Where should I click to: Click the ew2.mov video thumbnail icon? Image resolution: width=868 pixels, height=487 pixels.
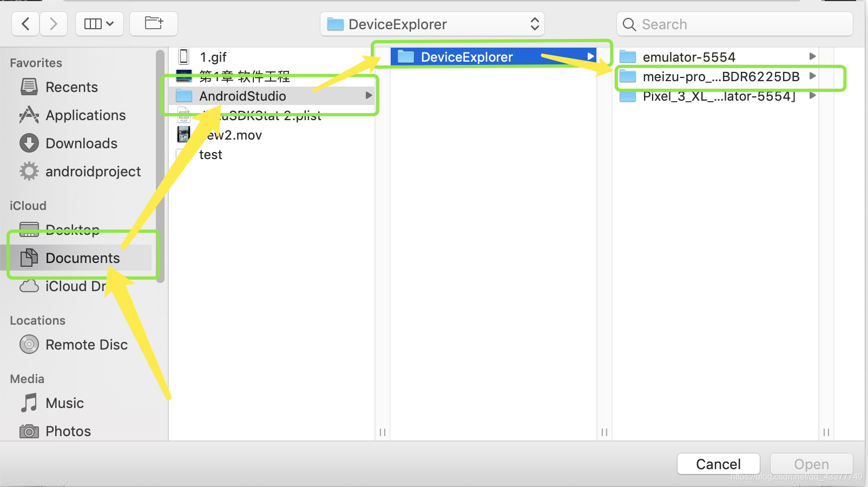pos(184,134)
